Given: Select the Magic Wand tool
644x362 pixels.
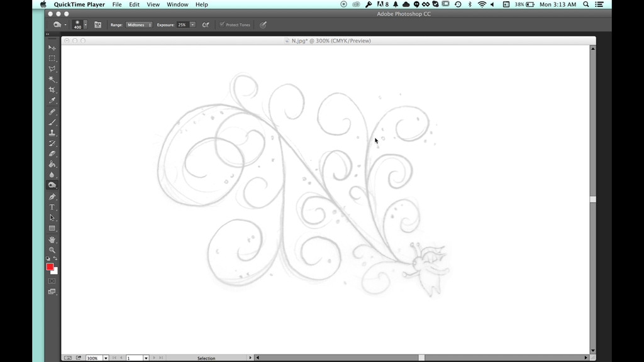Looking at the screenshot, I should pos(52,79).
